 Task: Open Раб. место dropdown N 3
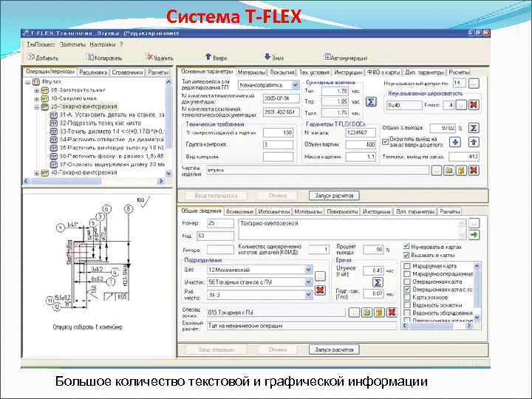coord(308,295)
